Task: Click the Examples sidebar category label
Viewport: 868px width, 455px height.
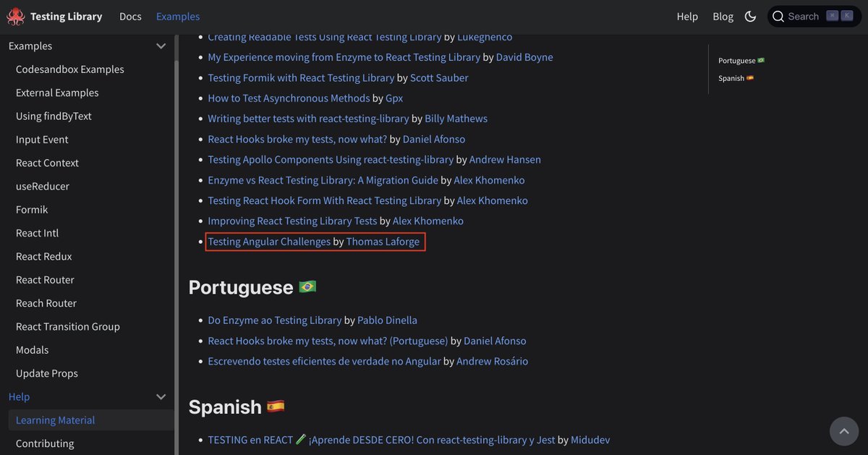Action: pyautogui.click(x=30, y=46)
